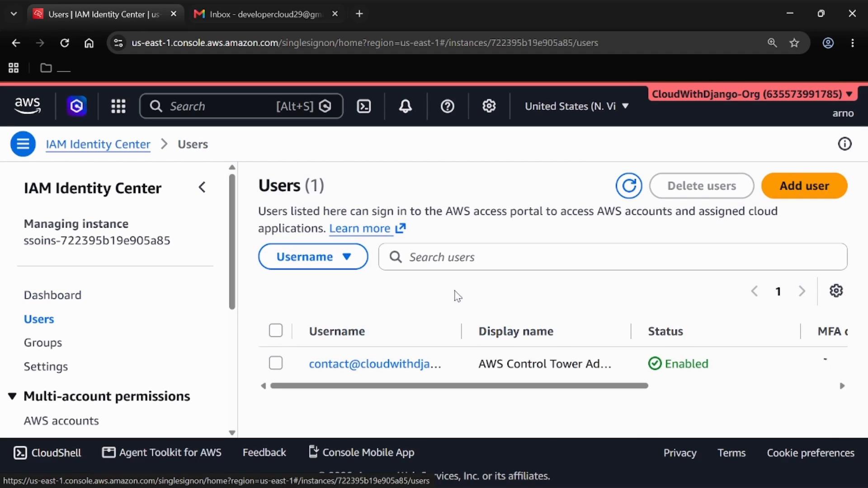Screen dimensions: 868x488
Task: Open the contact@cloudwithdja... user link
Action: (375, 364)
